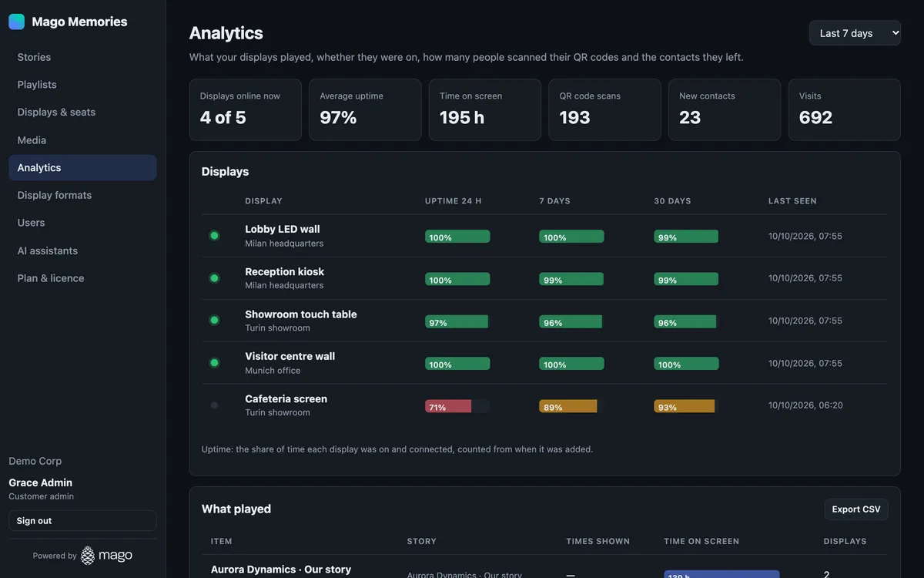Click the green status dot for Visitor centre wall
The width and height of the screenshot is (924, 578).
point(214,363)
